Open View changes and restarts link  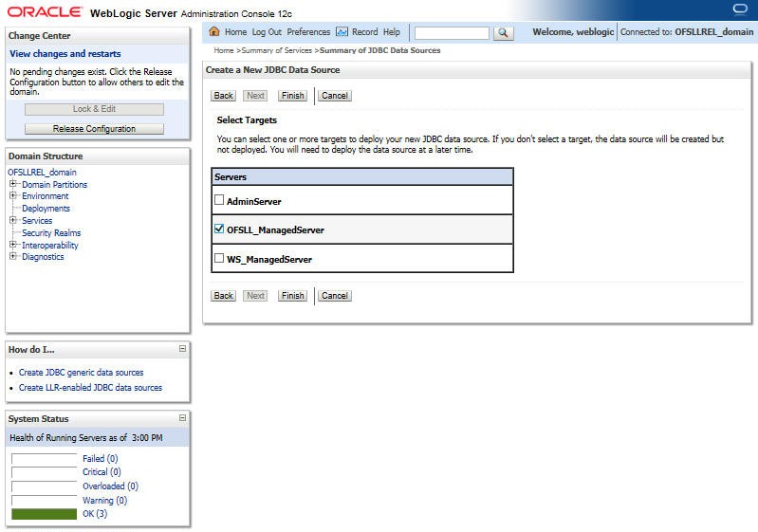tap(65, 54)
